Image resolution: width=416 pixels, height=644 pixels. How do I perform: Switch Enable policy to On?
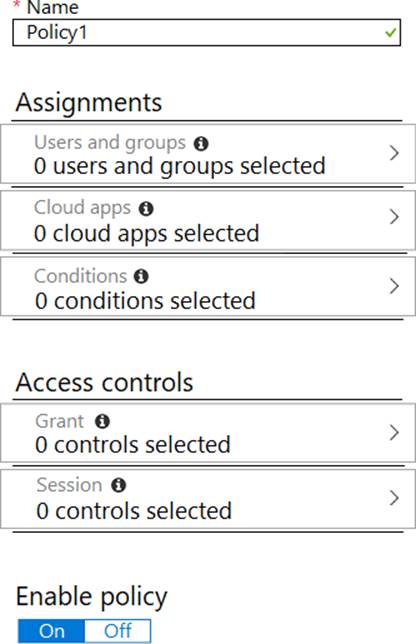click(52, 631)
